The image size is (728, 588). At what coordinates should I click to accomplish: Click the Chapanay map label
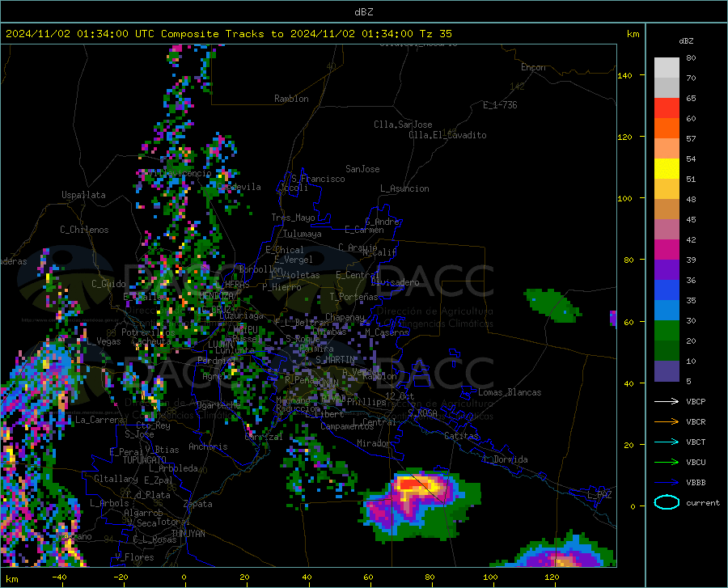345,317
